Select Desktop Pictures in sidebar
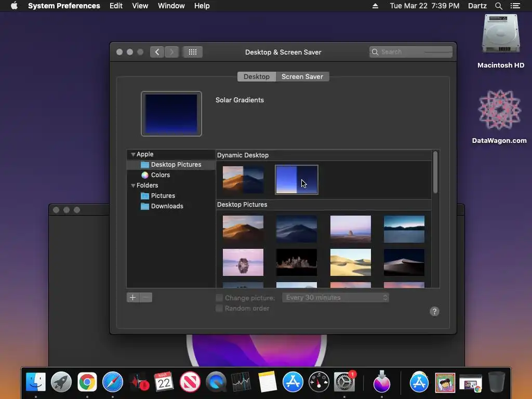This screenshot has width=532, height=399. [171, 165]
